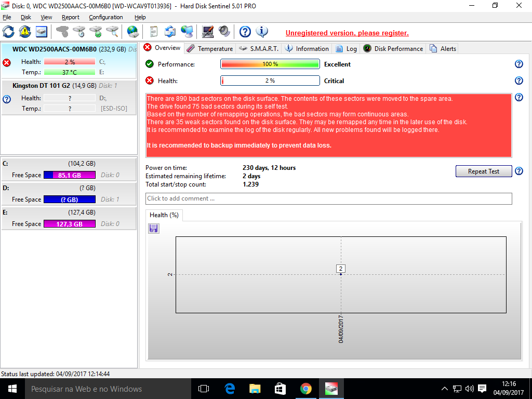This screenshot has width=532, height=399.
Task: Click the refresh icon with warning triangle
Action: [x=25, y=32]
